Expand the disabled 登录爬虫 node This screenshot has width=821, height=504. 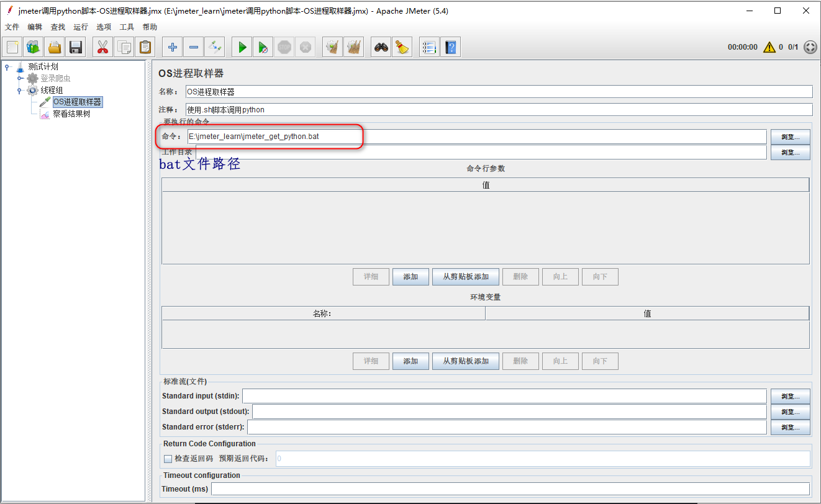click(x=19, y=78)
